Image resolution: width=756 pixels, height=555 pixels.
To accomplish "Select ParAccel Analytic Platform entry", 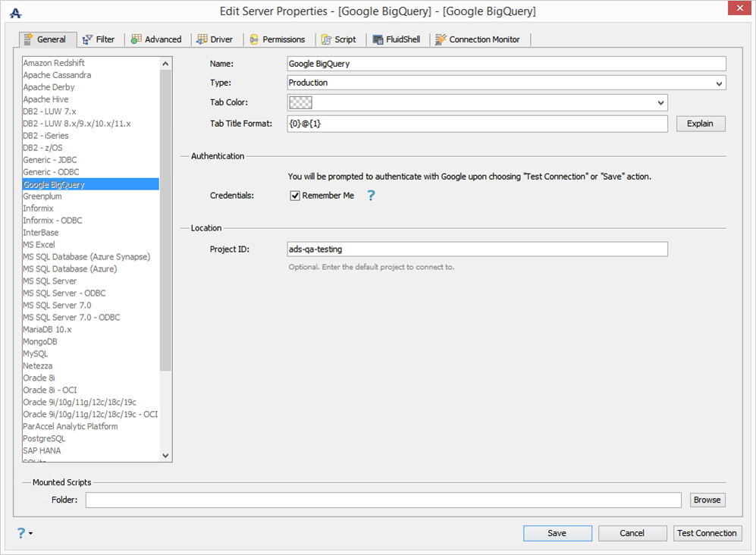I will [x=91, y=426].
